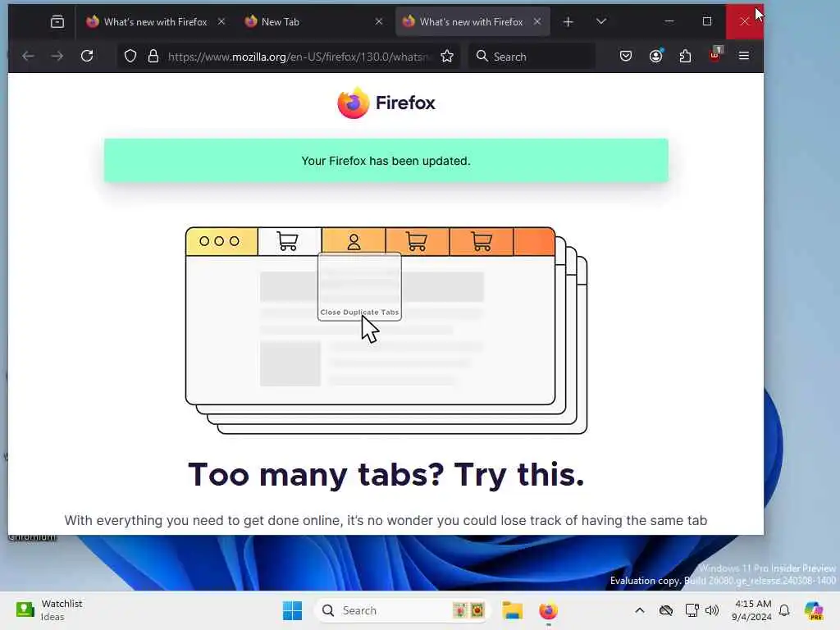Open the Firefox View icon left of tabs
840x630 pixels.
click(x=57, y=21)
